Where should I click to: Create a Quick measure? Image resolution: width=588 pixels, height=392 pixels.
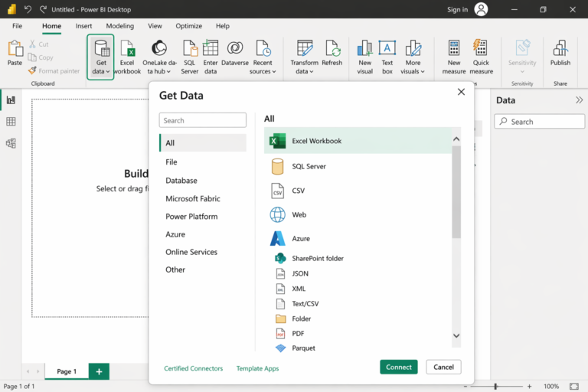point(481,57)
